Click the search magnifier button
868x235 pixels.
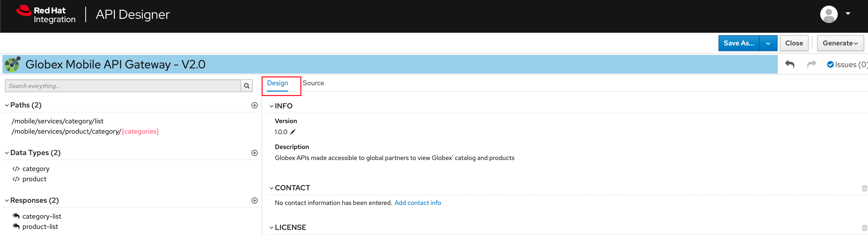(x=247, y=86)
